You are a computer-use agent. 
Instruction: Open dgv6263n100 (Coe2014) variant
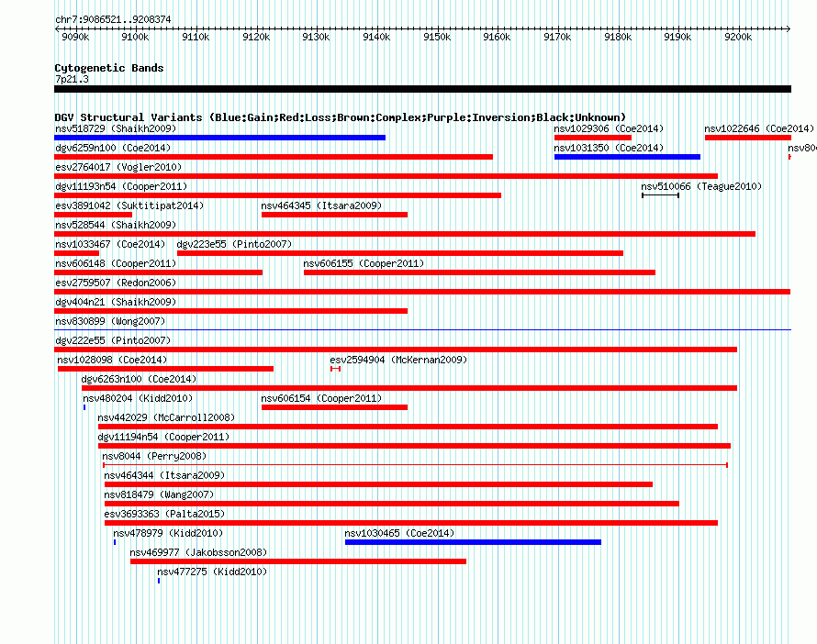139,379
